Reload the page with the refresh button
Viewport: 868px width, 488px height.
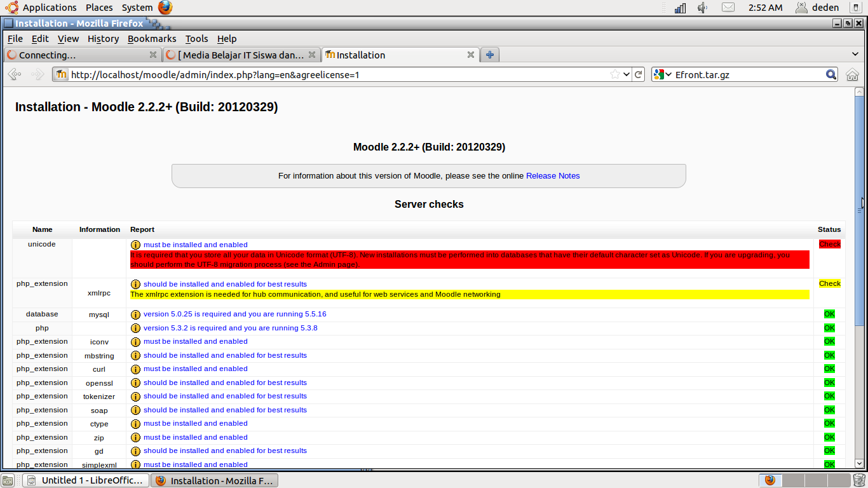point(639,74)
